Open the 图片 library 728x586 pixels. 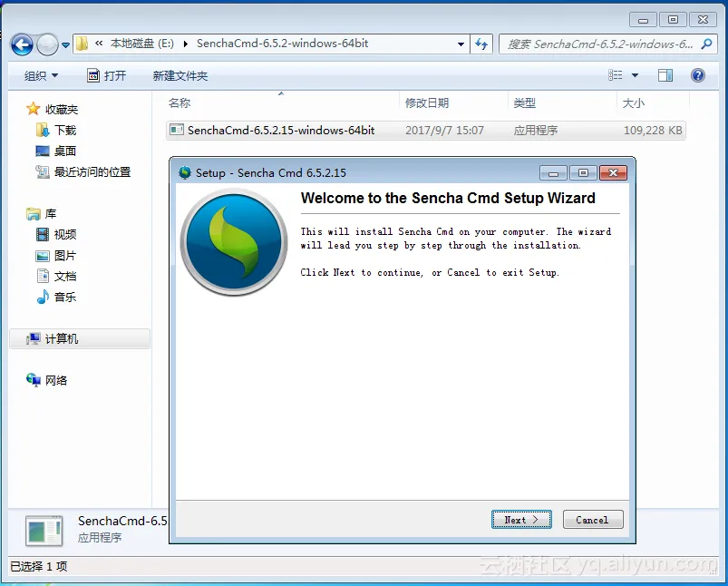point(65,256)
